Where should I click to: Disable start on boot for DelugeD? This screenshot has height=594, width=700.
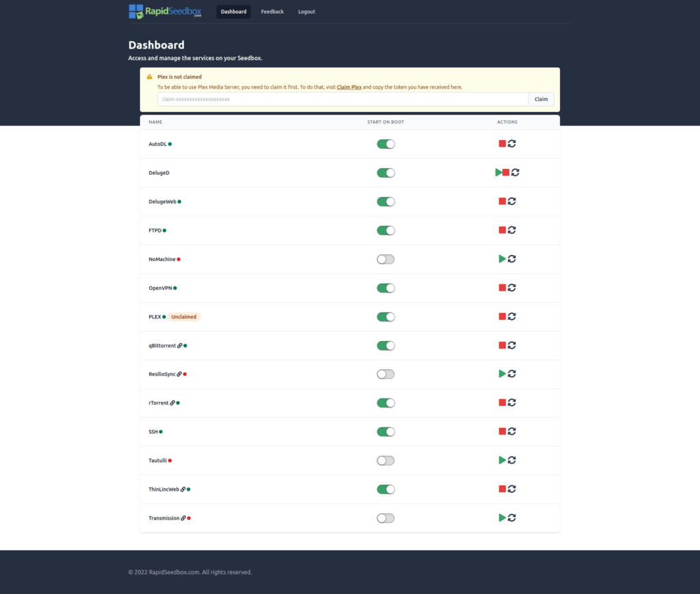pyautogui.click(x=386, y=173)
